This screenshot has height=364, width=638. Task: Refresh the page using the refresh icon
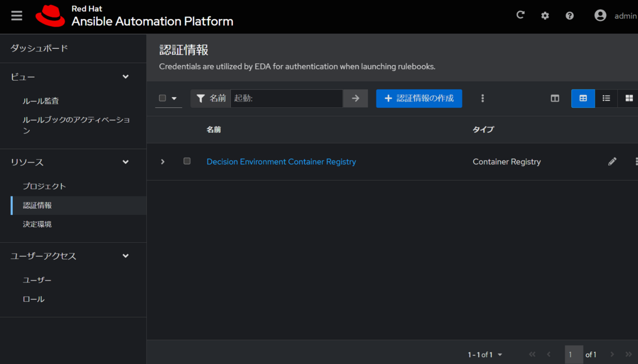[x=520, y=15]
